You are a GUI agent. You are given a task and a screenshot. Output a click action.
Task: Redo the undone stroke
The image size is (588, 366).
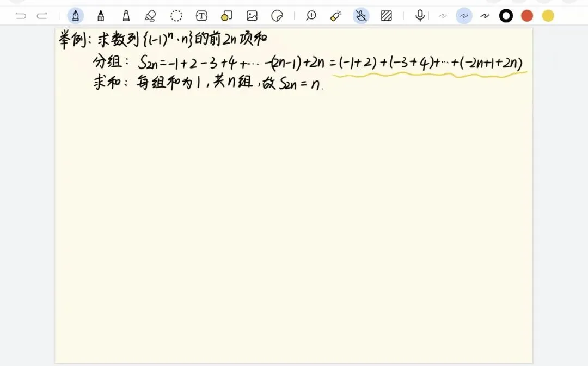pyautogui.click(x=43, y=15)
